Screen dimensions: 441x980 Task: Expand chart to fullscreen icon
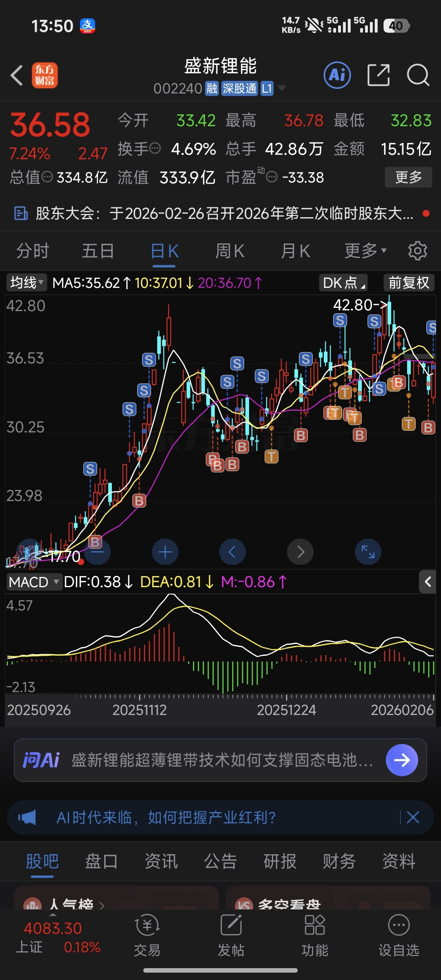pos(368,552)
